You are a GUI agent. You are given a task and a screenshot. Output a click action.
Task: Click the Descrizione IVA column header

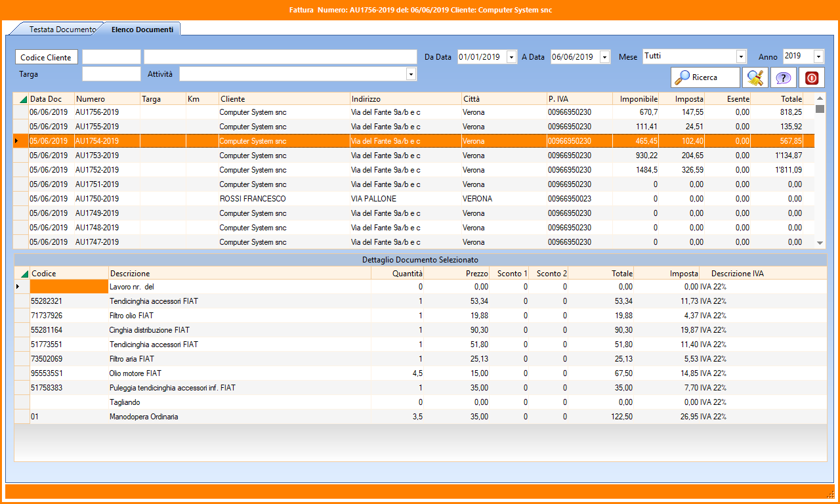[x=737, y=273]
